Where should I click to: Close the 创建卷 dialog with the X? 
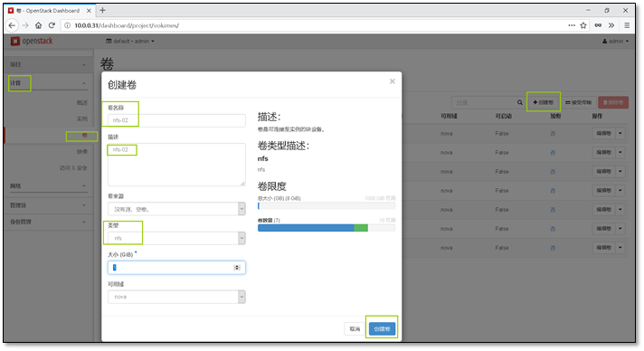tap(393, 81)
